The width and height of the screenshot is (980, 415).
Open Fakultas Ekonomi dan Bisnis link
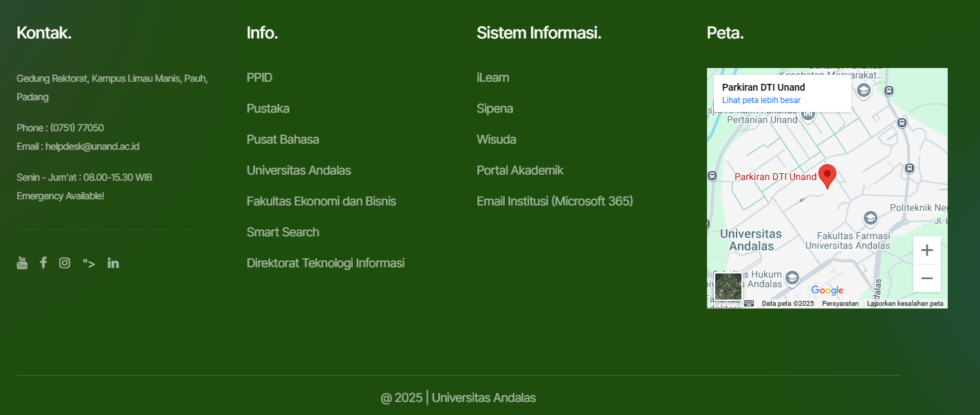pyautogui.click(x=321, y=201)
